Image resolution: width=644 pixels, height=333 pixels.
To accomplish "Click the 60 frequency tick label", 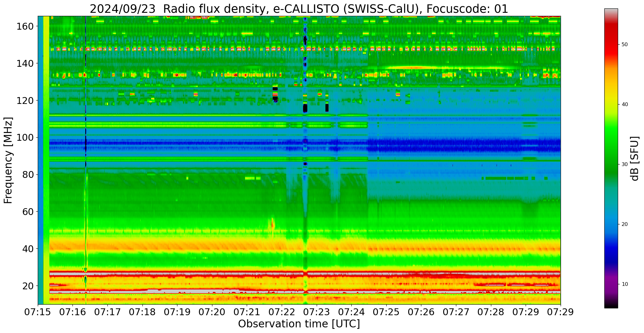I will point(28,212).
